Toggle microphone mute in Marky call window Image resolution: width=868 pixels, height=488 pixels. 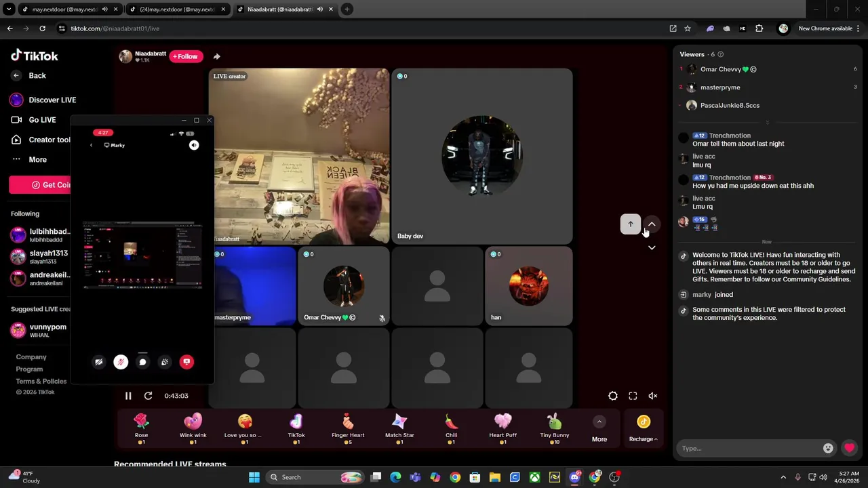click(x=121, y=362)
